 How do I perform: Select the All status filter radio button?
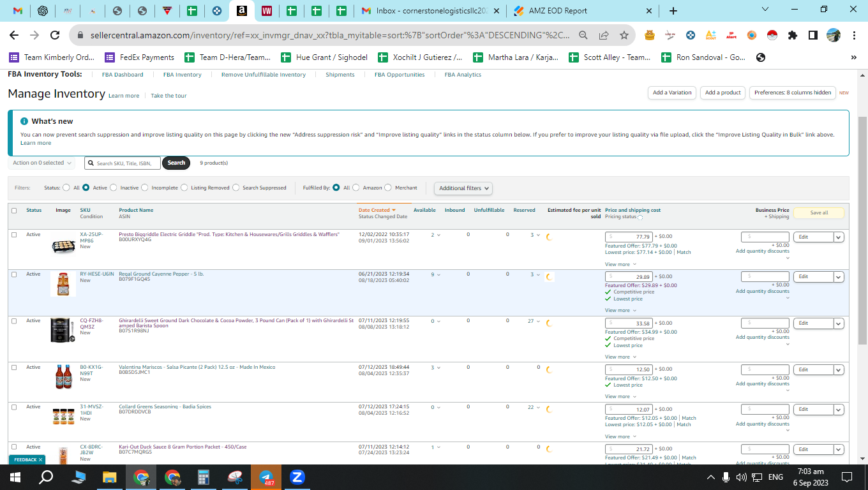point(66,188)
